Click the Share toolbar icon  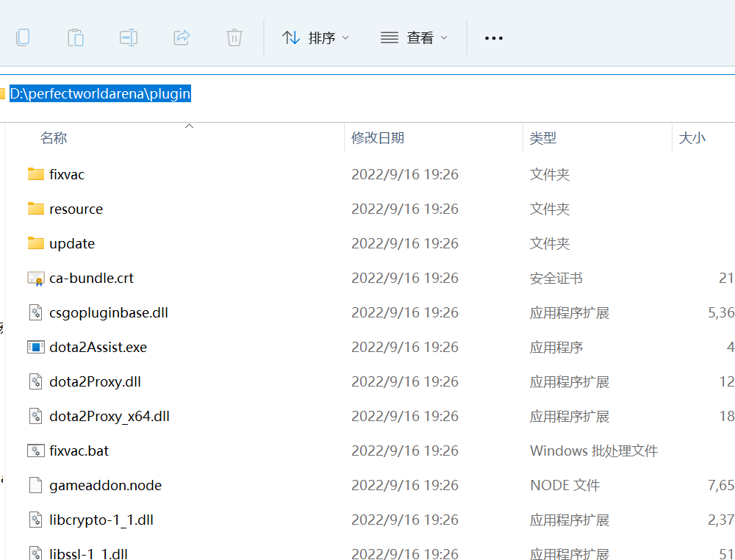coord(182,37)
